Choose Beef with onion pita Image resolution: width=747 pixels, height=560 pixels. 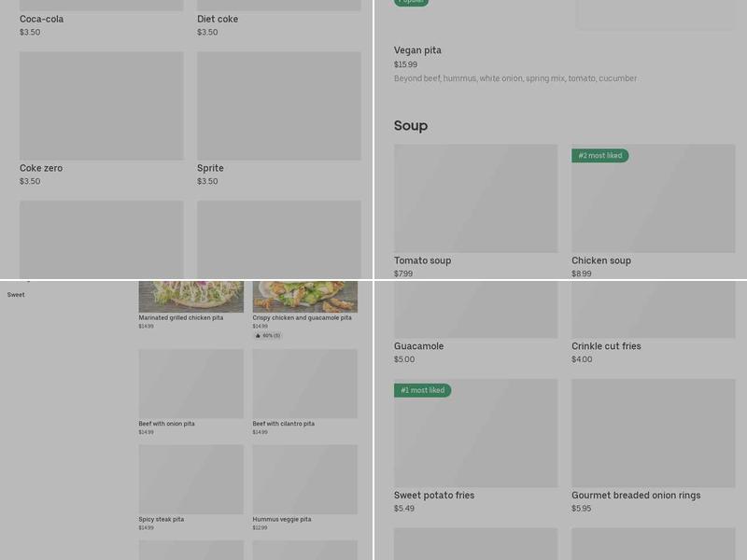pos(167,424)
